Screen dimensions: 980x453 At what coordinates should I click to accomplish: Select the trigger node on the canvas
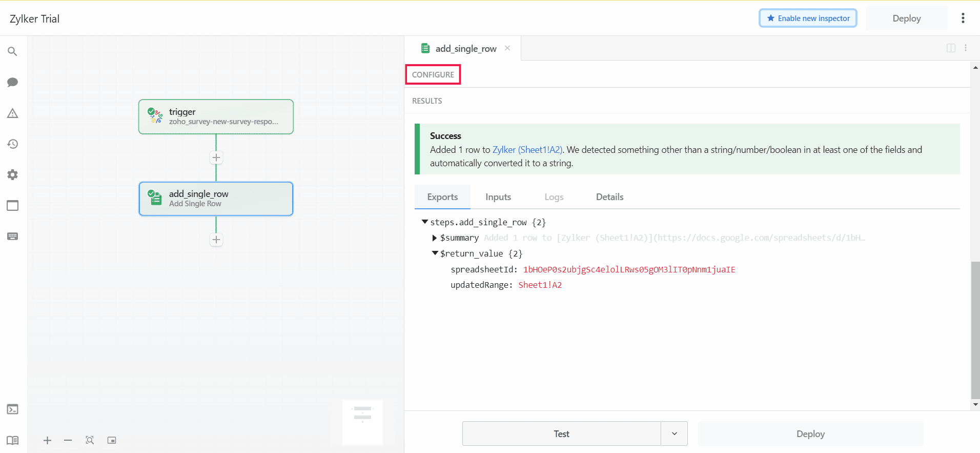pos(216,116)
